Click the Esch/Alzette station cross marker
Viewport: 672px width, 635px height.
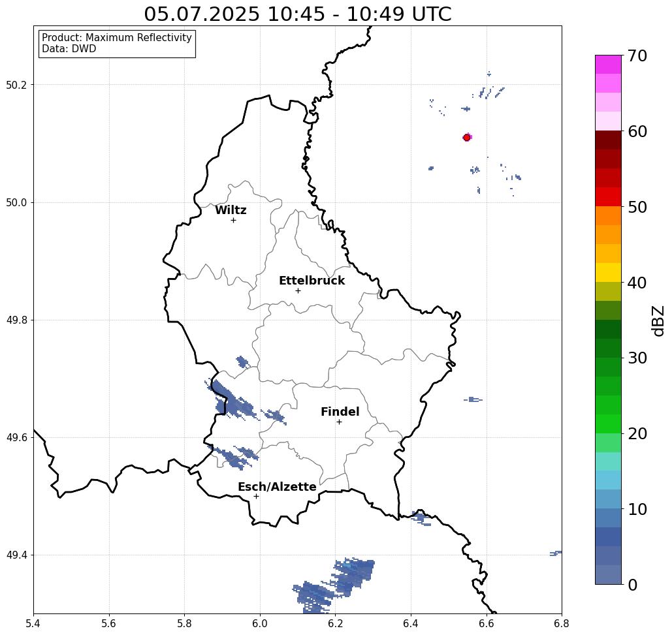coord(256,496)
